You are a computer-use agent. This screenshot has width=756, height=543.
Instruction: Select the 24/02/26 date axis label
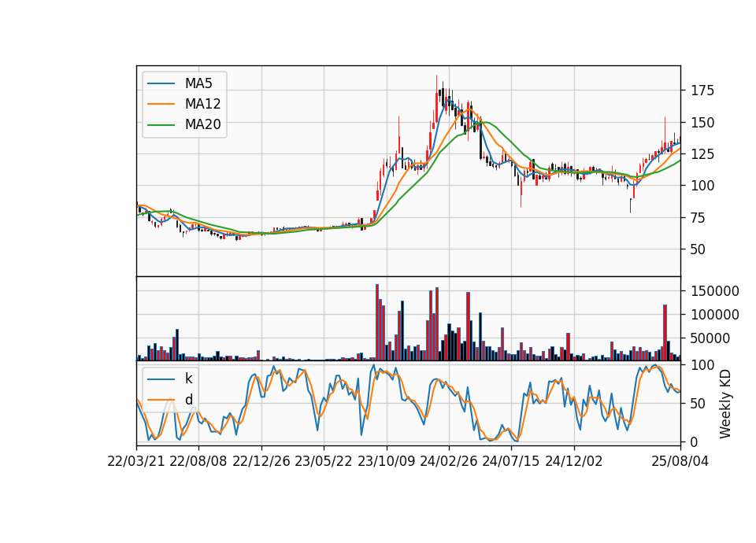(x=448, y=462)
